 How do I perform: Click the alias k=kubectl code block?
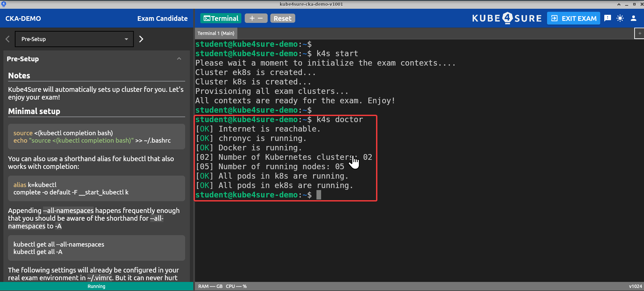coord(97,188)
